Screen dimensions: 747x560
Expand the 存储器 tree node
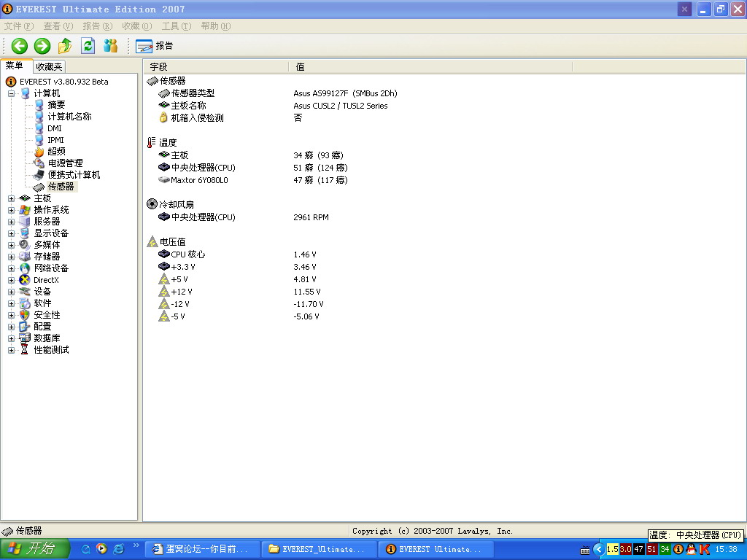(x=11, y=257)
